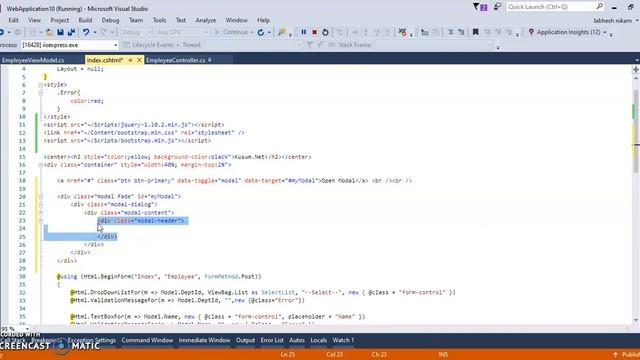This screenshot has width=640, height=360.
Task: Open the Project menu
Action: click(x=60, y=20)
